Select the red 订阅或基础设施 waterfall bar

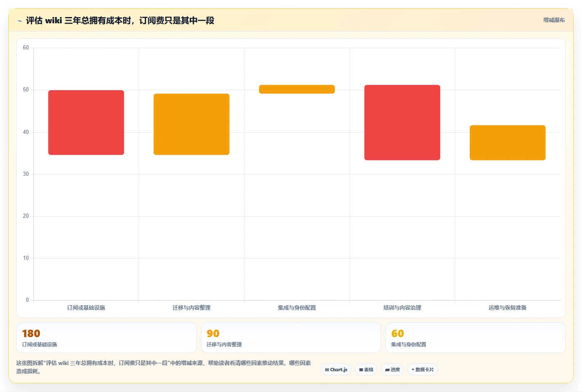coord(86,123)
